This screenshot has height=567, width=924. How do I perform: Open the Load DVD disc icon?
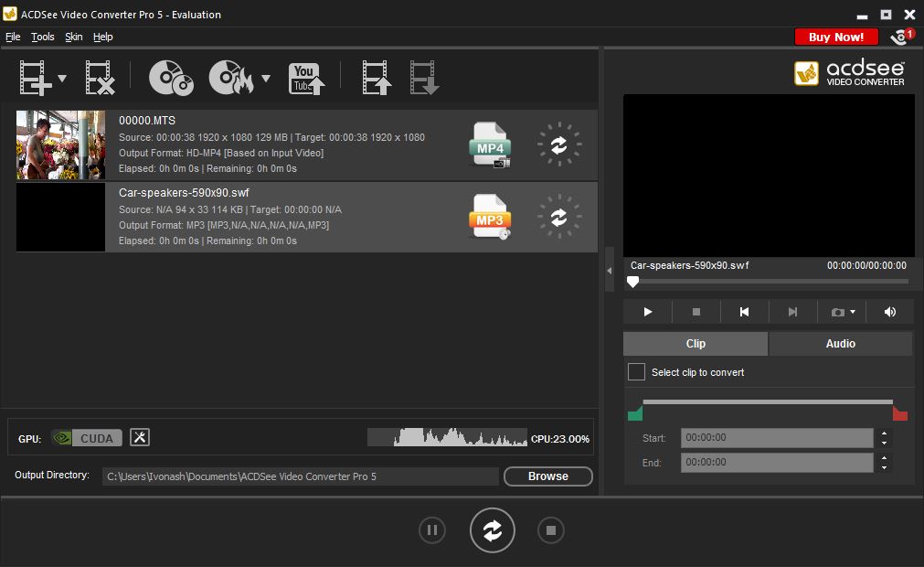(x=169, y=79)
